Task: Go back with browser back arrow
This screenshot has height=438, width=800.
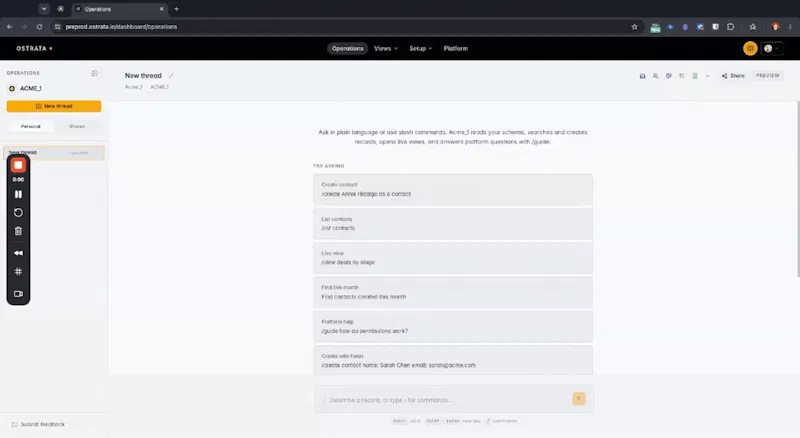Action: point(9,27)
